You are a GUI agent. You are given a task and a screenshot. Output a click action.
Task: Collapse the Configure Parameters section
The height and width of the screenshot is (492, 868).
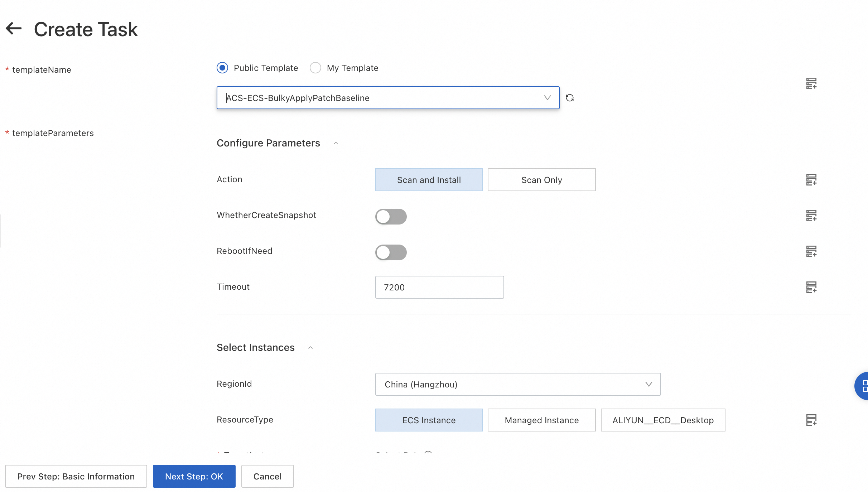point(336,143)
